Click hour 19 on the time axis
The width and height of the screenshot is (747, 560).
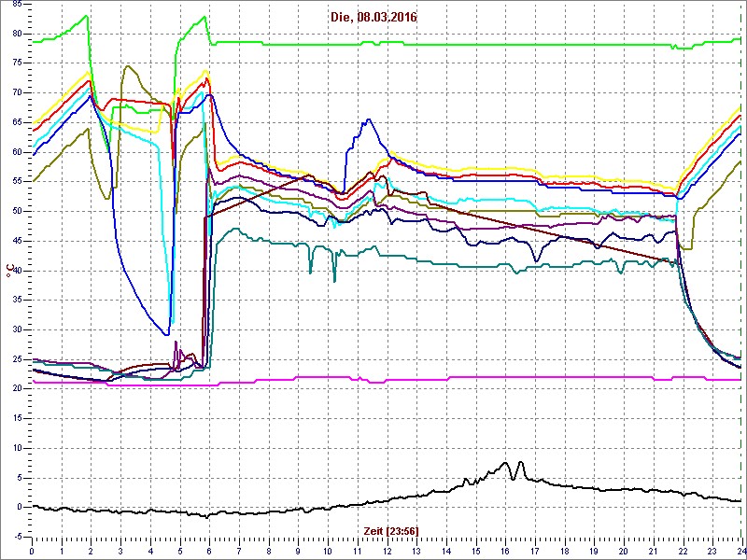pos(593,551)
